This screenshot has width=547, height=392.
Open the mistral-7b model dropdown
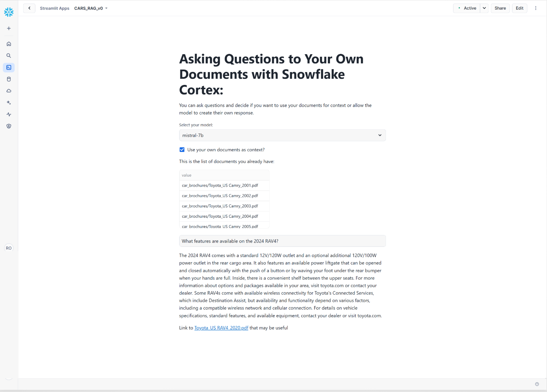[282, 136]
